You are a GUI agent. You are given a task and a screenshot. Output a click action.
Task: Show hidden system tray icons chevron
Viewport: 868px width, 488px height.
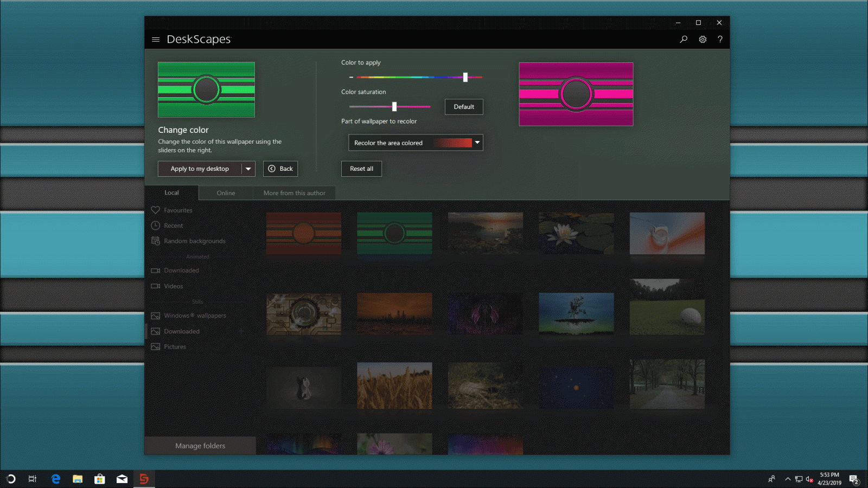coord(788,479)
